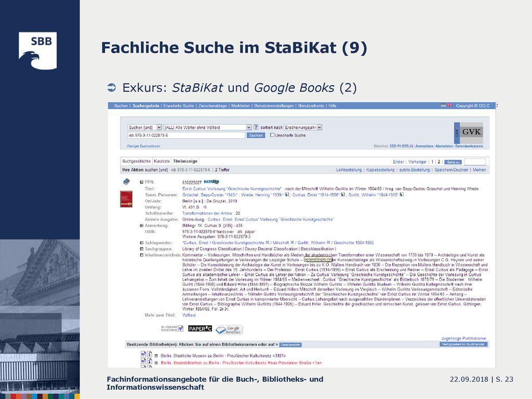The image size is (532, 399).
Task: Click the SBB eagle logo
Action: tap(37, 51)
